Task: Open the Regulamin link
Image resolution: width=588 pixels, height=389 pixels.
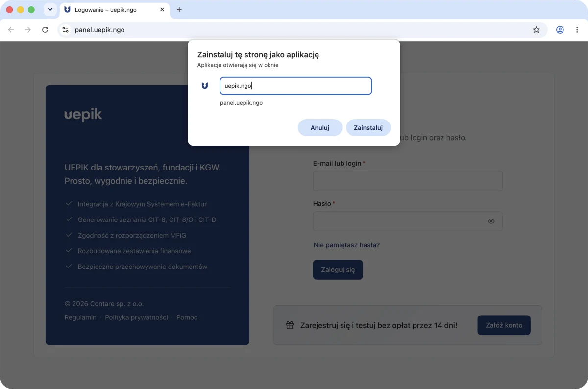Action: pyautogui.click(x=80, y=317)
